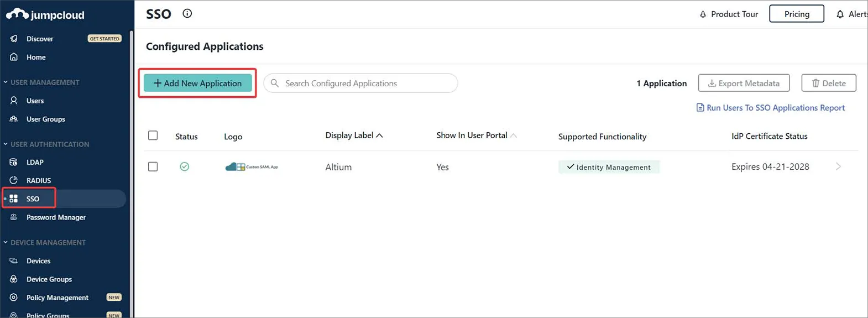Screen dimensions: 868x318
Task: Toggle the select-all applications checkbox
Action: click(x=153, y=135)
